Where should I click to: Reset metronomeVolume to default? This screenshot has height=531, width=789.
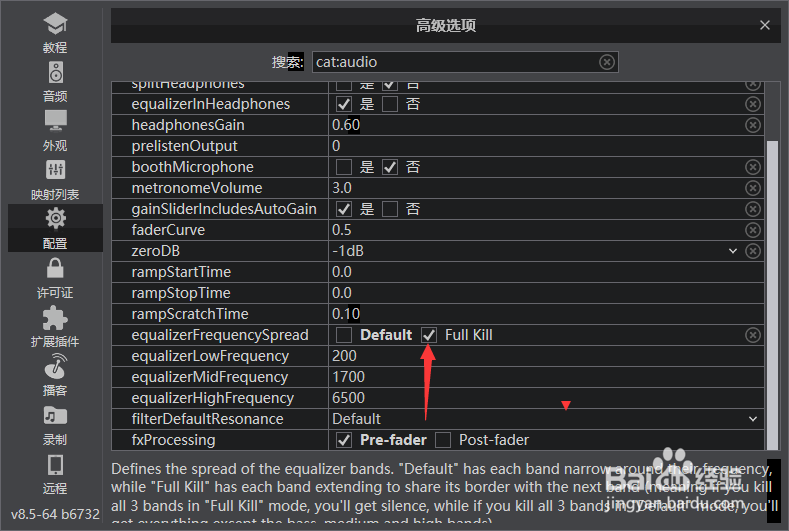click(753, 188)
